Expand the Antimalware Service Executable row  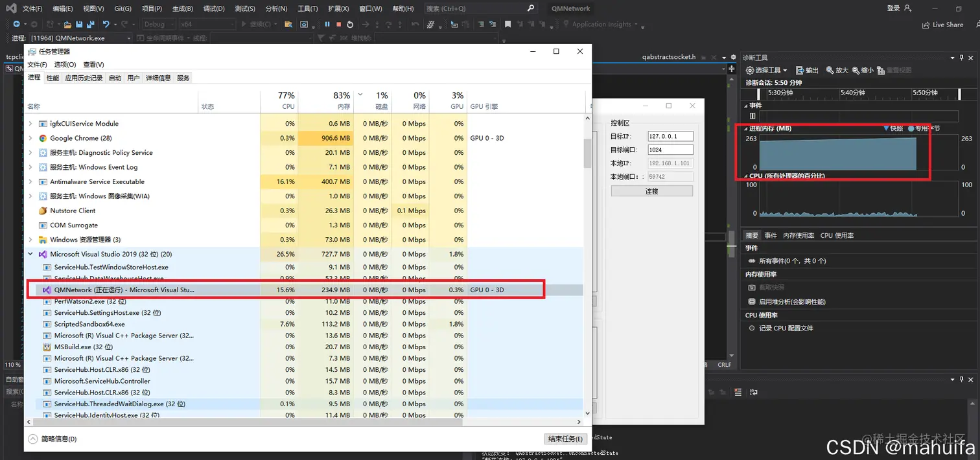[30, 181]
